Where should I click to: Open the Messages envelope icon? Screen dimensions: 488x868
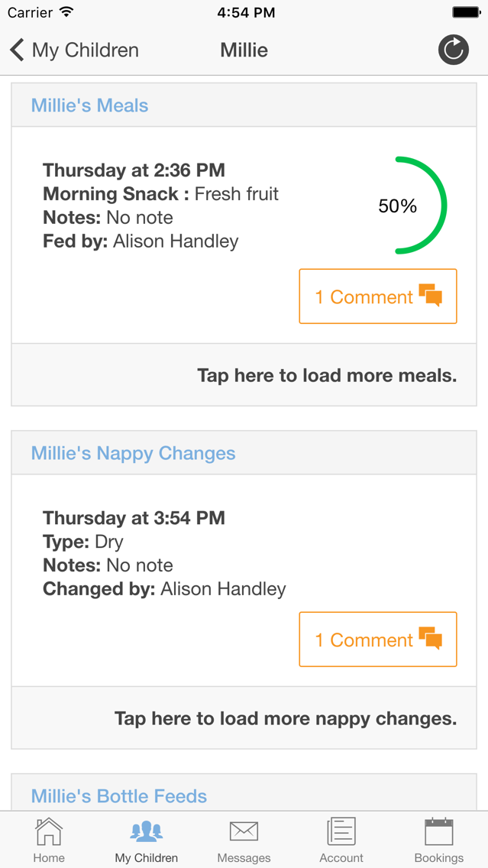click(x=244, y=831)
